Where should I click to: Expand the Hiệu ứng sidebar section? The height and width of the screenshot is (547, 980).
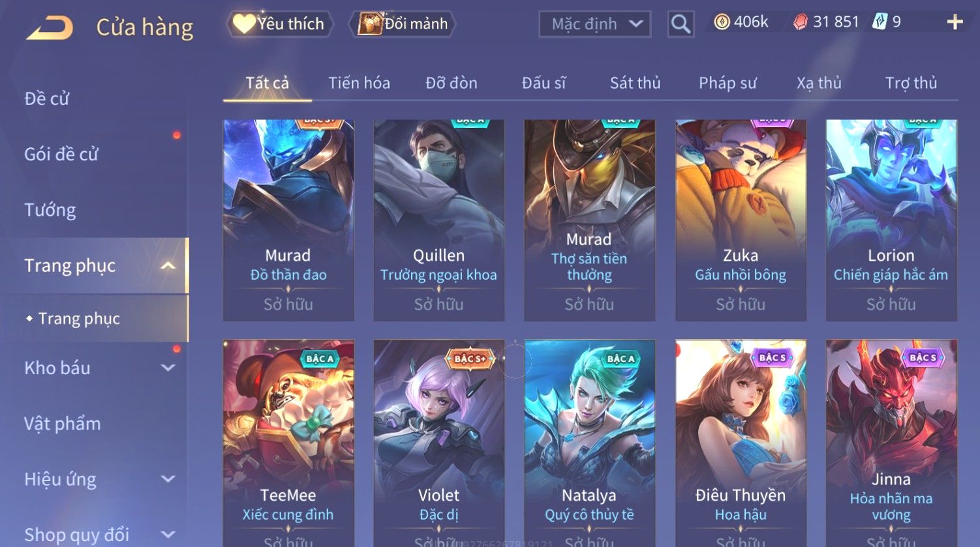168,479
